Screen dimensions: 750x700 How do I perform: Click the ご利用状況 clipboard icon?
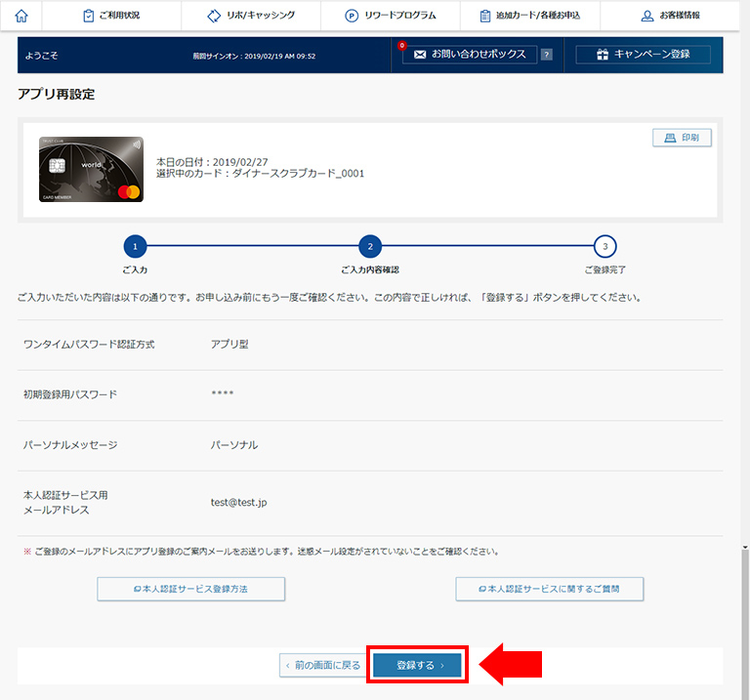click(x=89, y=16)
